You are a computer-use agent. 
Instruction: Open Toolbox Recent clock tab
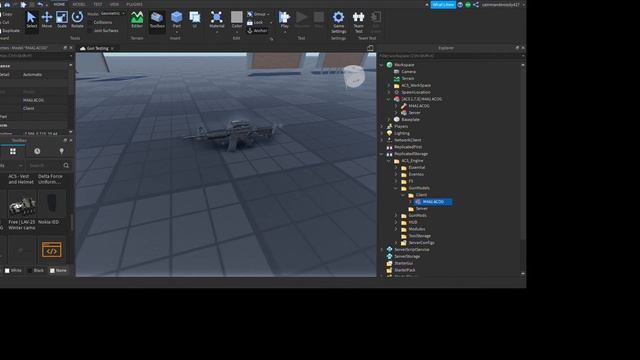[37, 151]
